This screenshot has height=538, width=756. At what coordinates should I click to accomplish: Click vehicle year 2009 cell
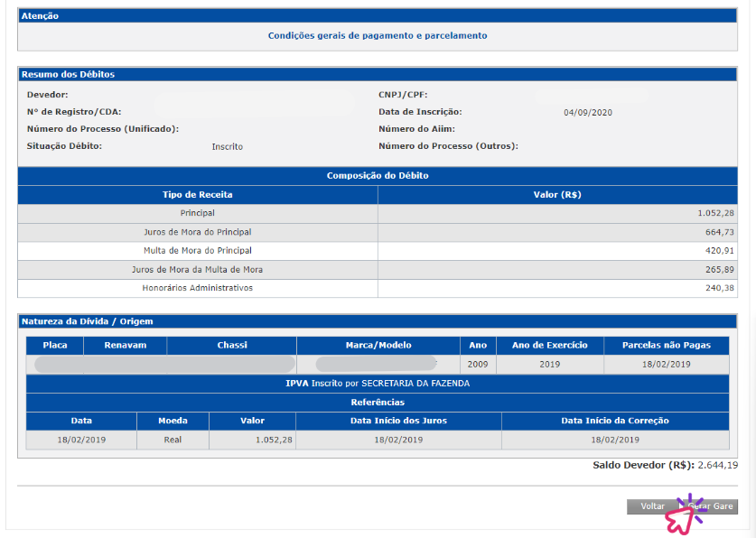tap(478, 365)
